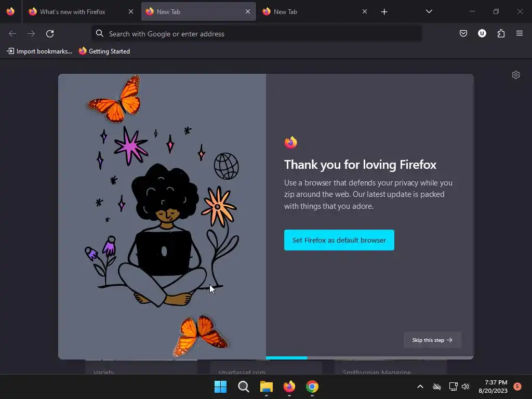Open the Windows Start menu
This screenshot has height=399, width=532.
[220, 387]
